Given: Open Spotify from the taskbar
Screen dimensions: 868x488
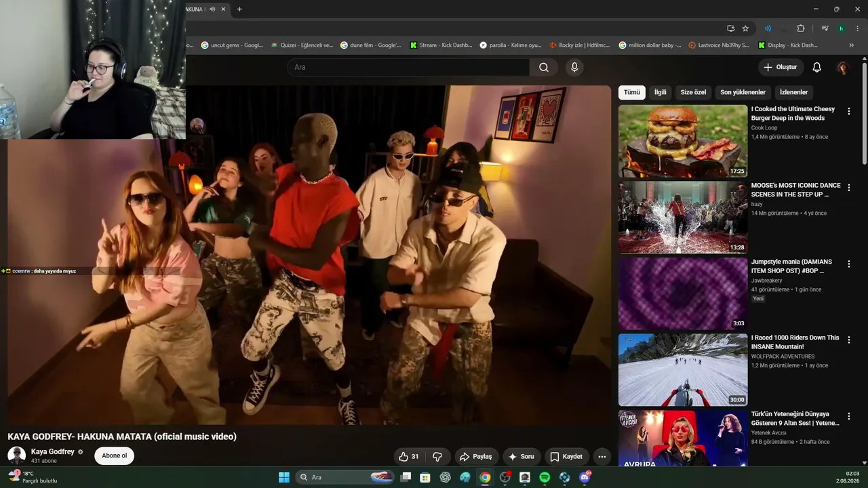Looking at the screenshot, I should 545,477.
